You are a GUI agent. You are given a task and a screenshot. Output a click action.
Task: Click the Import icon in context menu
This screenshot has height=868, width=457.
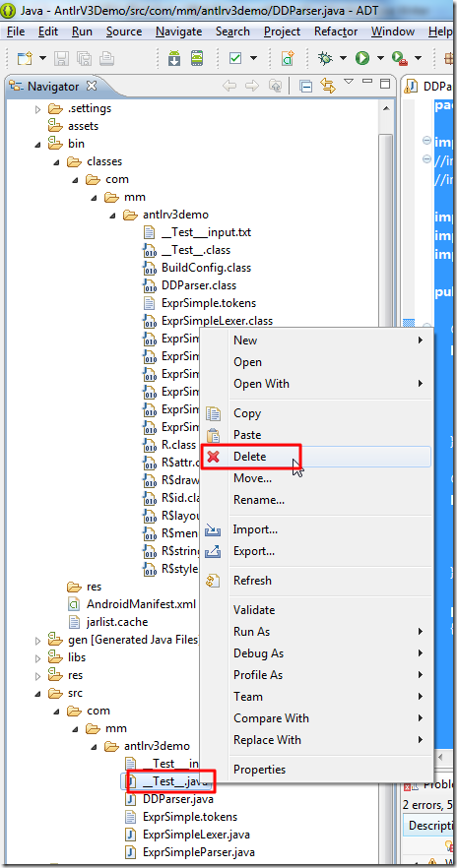214,529
